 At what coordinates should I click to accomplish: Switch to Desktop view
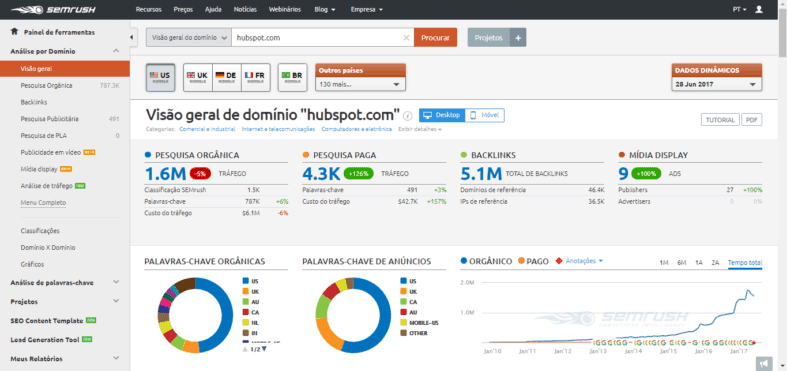(x=442, y=115)
